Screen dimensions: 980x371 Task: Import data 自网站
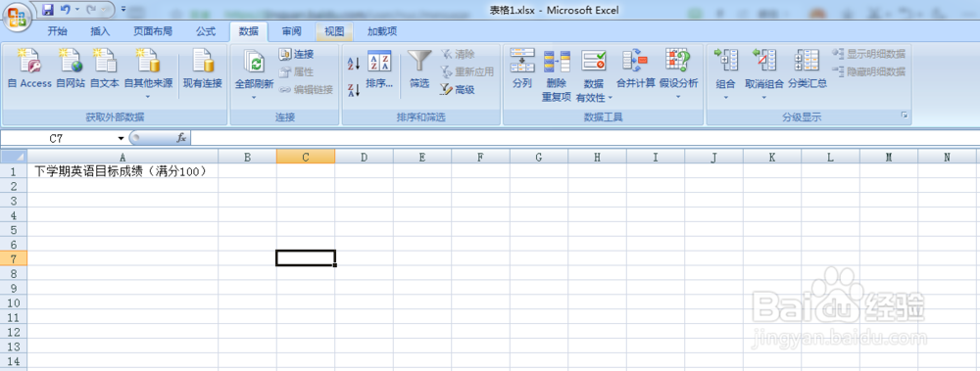click(70, 70)
